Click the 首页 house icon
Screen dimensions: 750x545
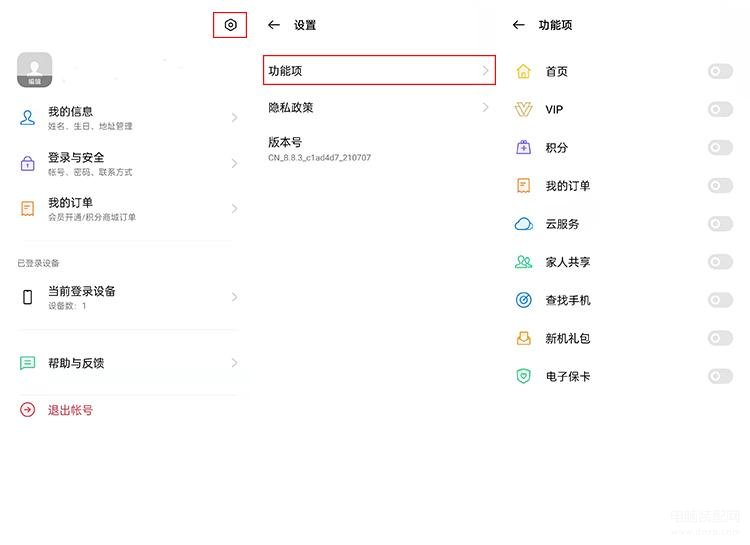[524, 71]
